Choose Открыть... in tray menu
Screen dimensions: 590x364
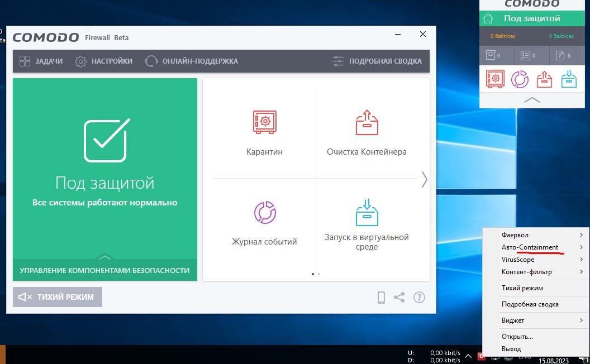click(535, 337)
